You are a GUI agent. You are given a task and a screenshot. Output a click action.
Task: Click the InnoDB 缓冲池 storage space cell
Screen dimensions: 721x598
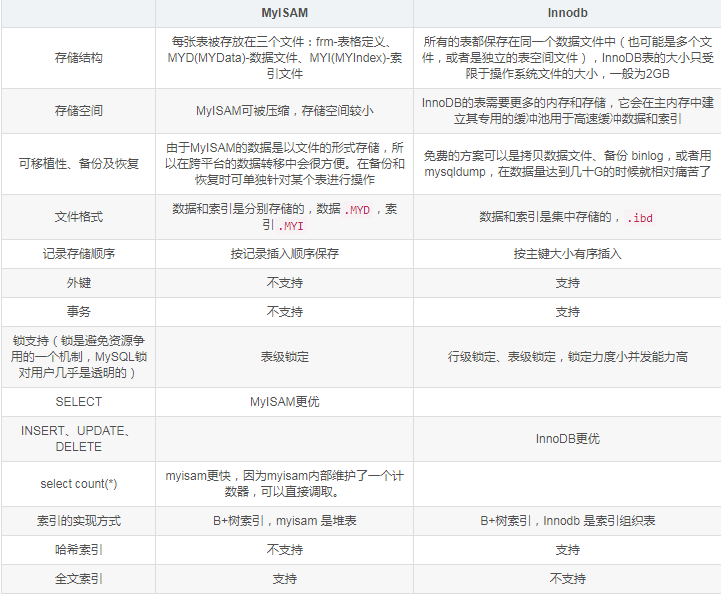567,111
